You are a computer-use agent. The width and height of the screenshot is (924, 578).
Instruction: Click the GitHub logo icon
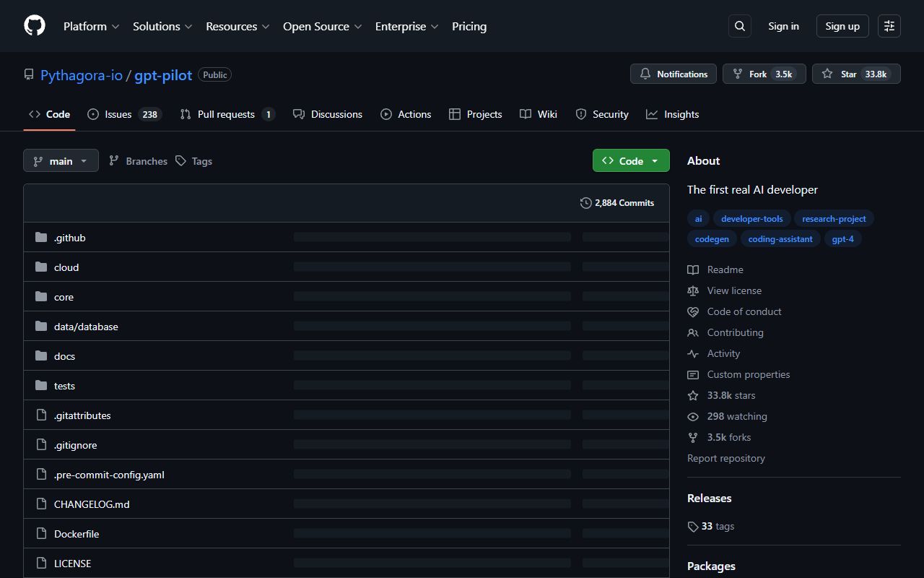(35, 26)
